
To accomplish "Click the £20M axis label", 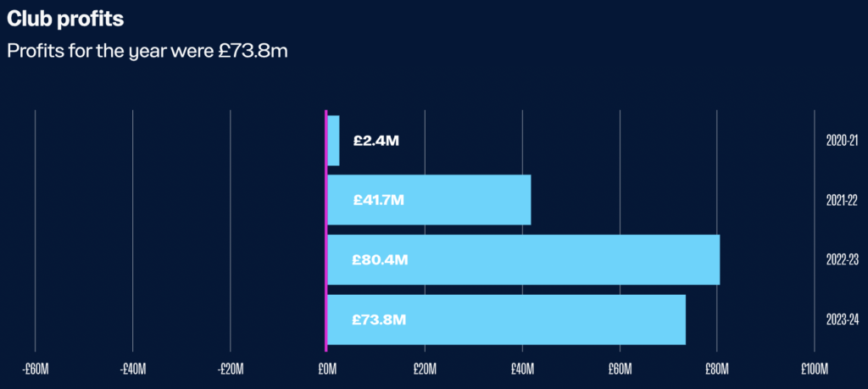I will tap(425, 369).
